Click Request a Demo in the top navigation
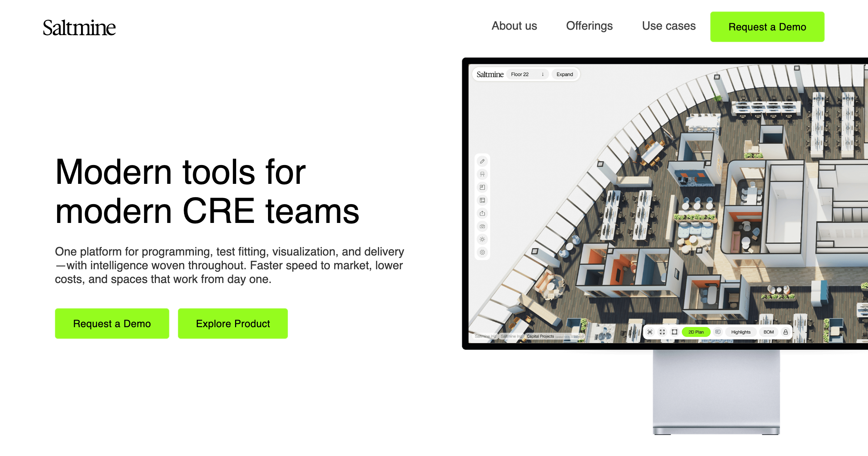 767,27
